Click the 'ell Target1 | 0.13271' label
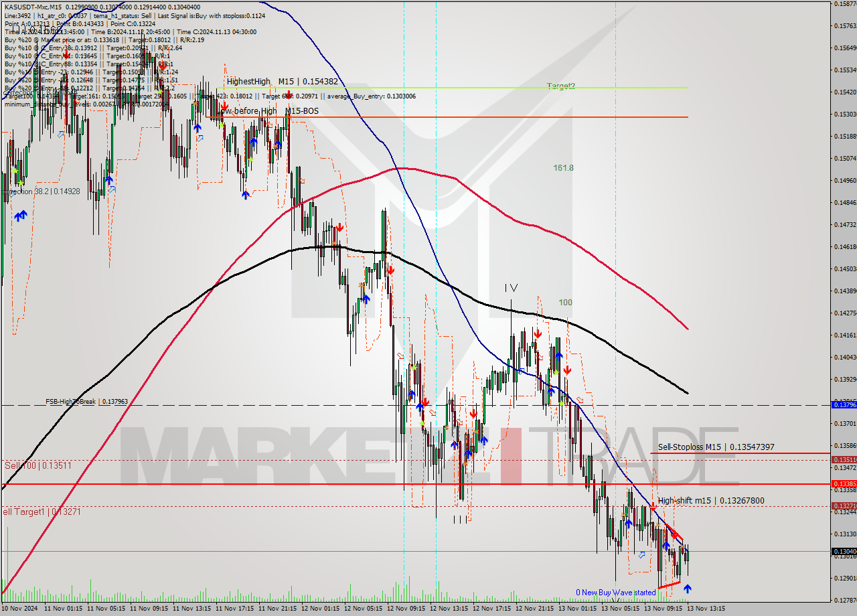This screenshot has height=616, width=857. (x=42, y=512)
